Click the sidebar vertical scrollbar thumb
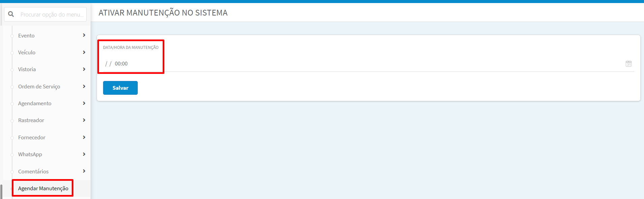This screenshot has height=199, width=644. 1,192
